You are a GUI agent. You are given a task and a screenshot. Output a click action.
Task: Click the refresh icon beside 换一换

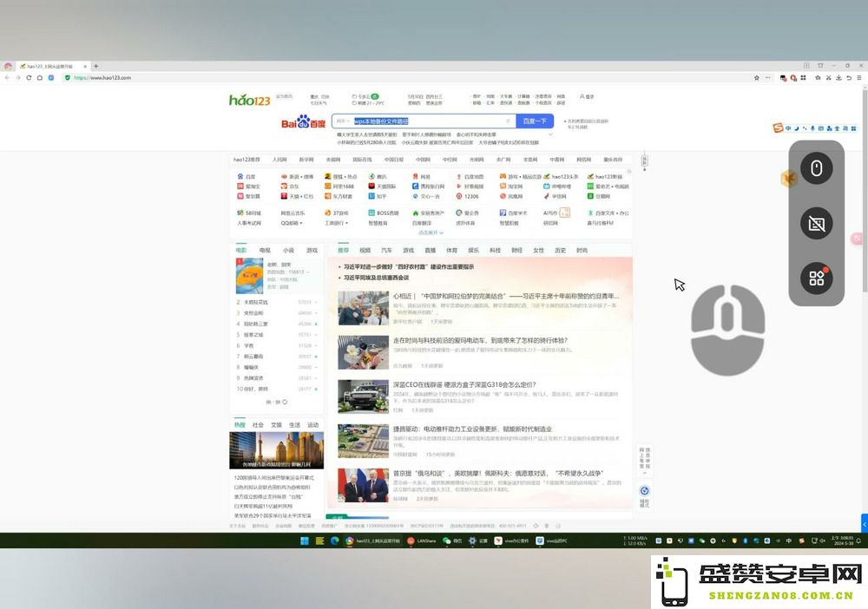(285, 403)
